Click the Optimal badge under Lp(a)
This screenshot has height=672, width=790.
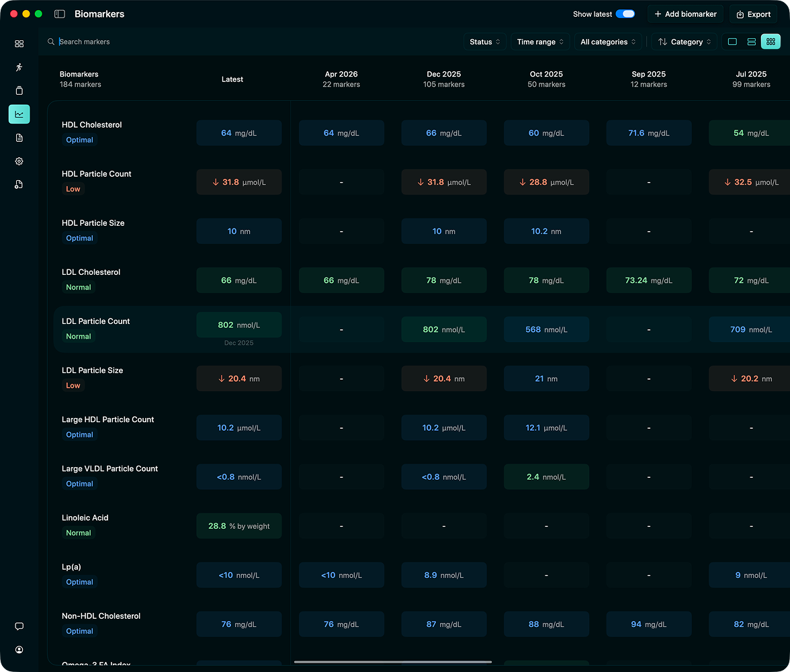79,582
